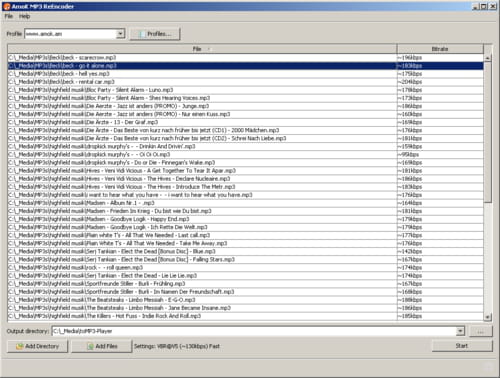The width and height of the screenshot is (500, 378).
Task: Select i want to hear what you have.mp3
Action: (245, 195)
